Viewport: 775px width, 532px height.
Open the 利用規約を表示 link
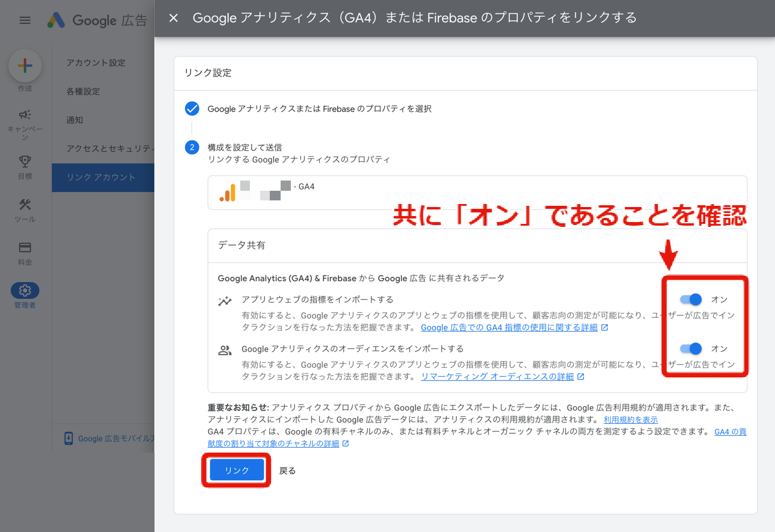(630, 419)
